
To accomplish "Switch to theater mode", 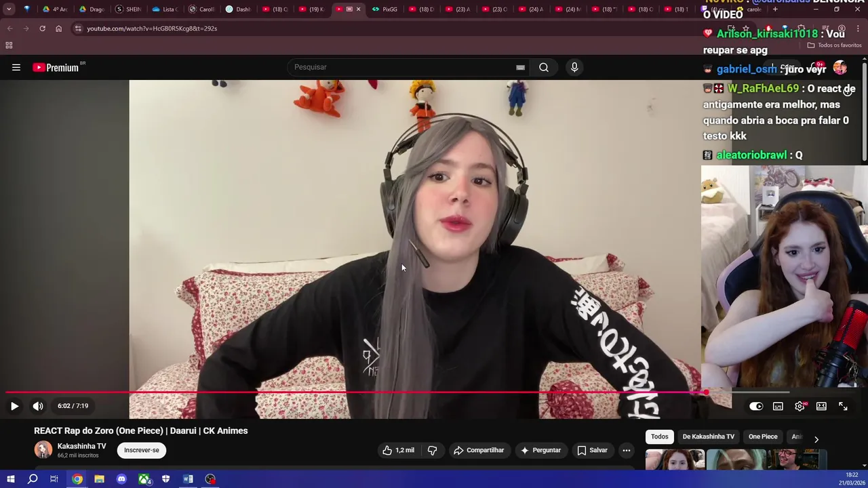I will [821, 406].
